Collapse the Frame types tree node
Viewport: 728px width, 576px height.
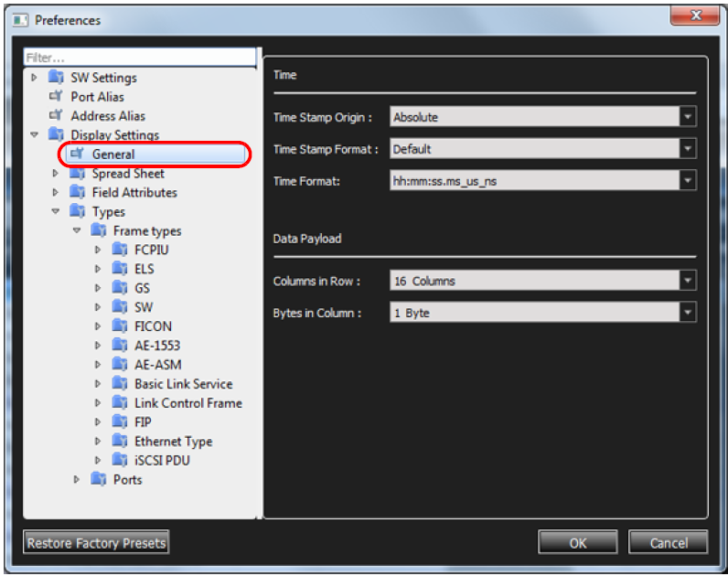(x=77, y=230)
